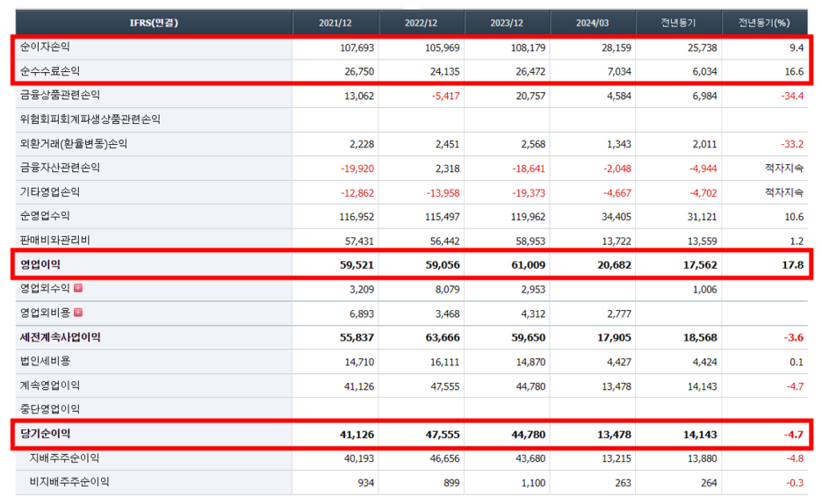
Task: Click the 기타영업손익 row label
Action: click(x=50, y=192)
